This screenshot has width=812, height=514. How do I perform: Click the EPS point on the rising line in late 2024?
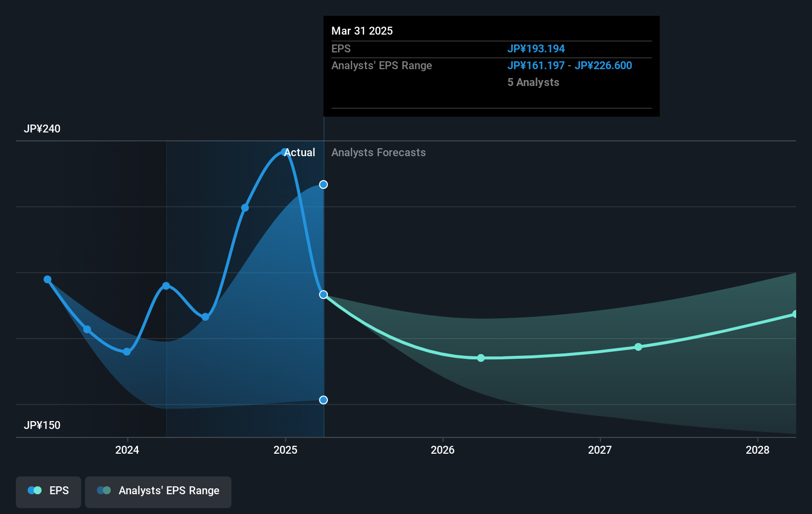pos(245,208)
